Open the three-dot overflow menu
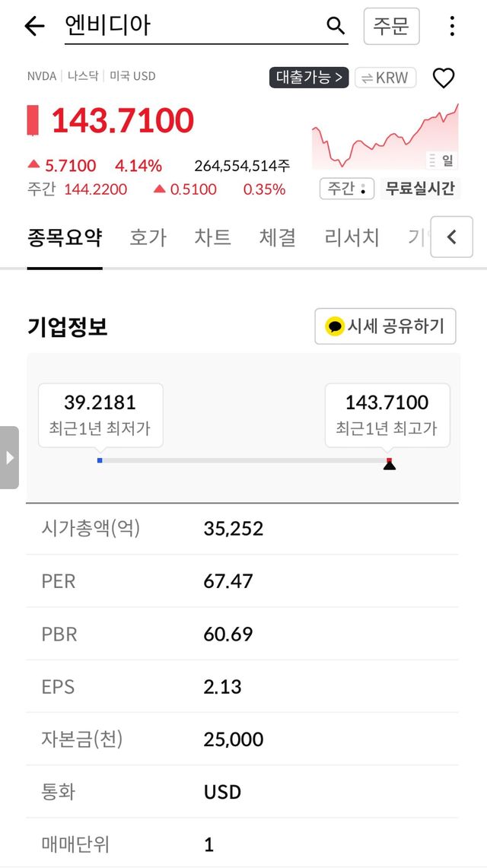487x868 pixels. (x=452, y=27)
